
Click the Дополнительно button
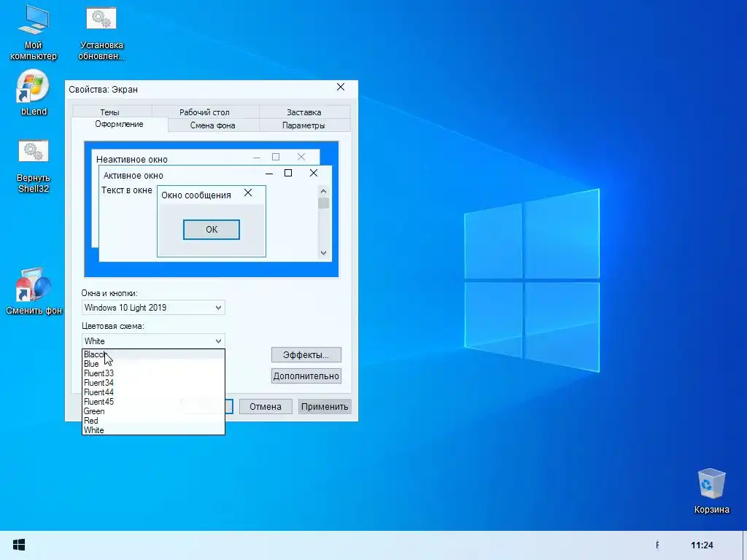[306, 376]
